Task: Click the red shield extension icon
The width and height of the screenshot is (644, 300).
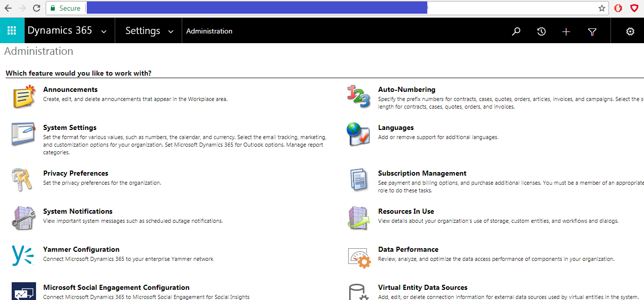Action: (634, 8)
